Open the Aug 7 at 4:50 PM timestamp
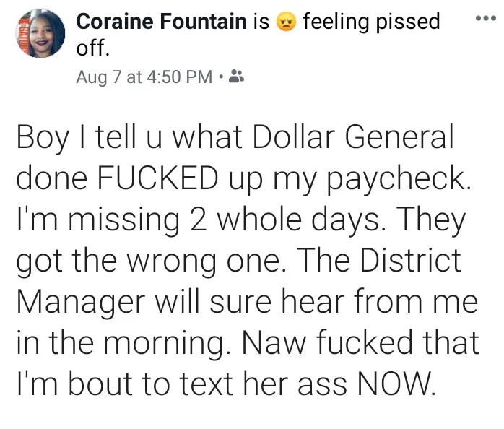 144,78
